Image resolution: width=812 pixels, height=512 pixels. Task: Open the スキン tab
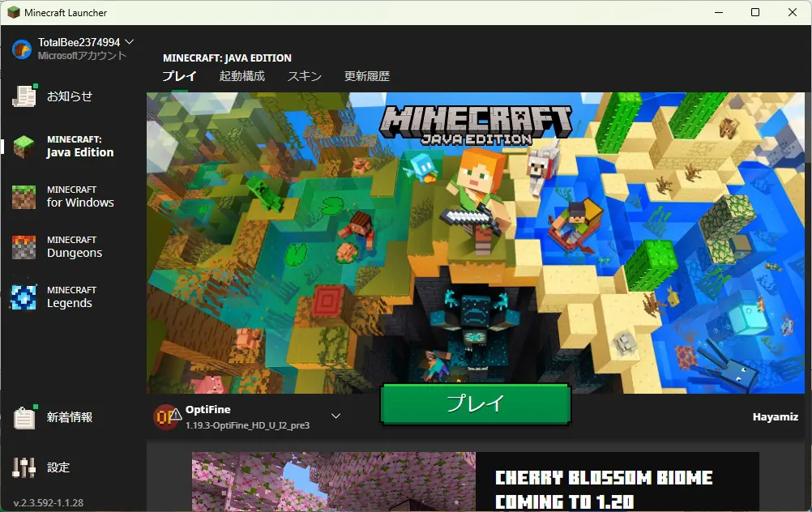tap(305, 76)
